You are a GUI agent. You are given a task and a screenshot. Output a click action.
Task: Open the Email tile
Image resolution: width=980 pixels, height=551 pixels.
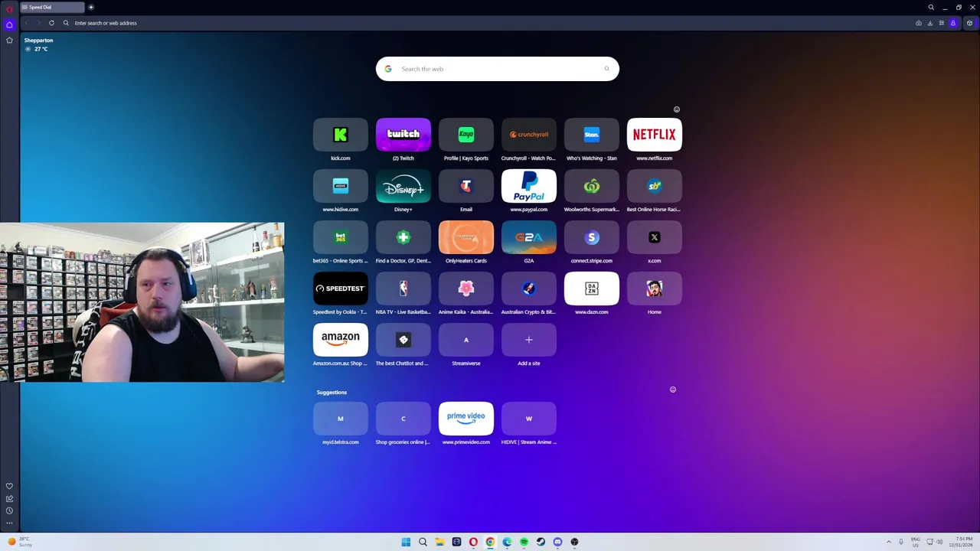pos(466,186)
